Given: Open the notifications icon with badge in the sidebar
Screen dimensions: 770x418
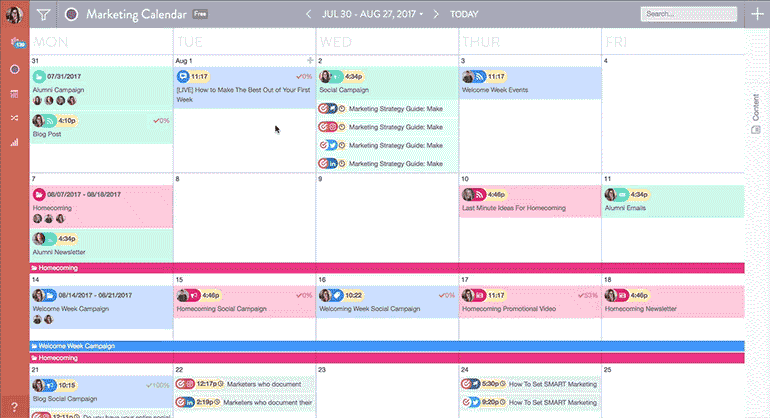Looking at the screenshot, I should [17, 43].
